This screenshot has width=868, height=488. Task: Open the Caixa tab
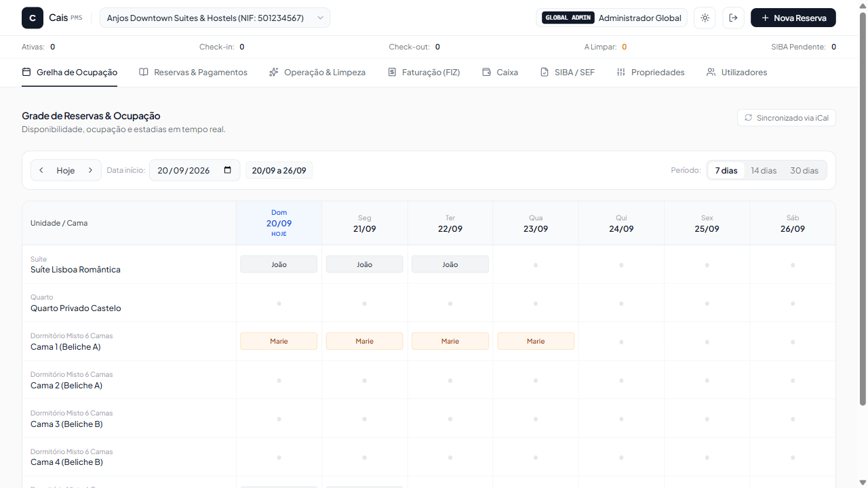[500, 72]
